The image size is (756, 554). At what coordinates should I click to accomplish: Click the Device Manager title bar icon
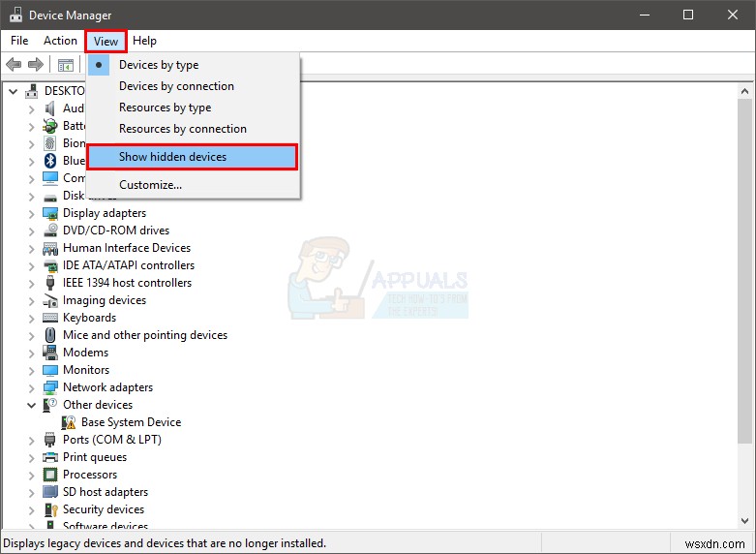tap(15, 15)
